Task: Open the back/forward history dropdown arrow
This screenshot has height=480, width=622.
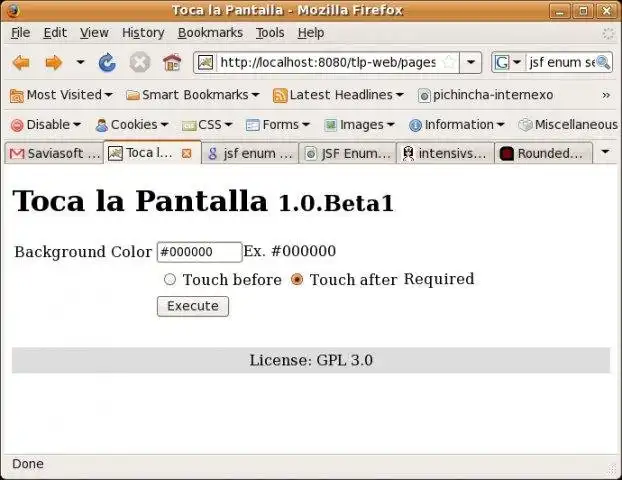Action: tap(80, 62)
